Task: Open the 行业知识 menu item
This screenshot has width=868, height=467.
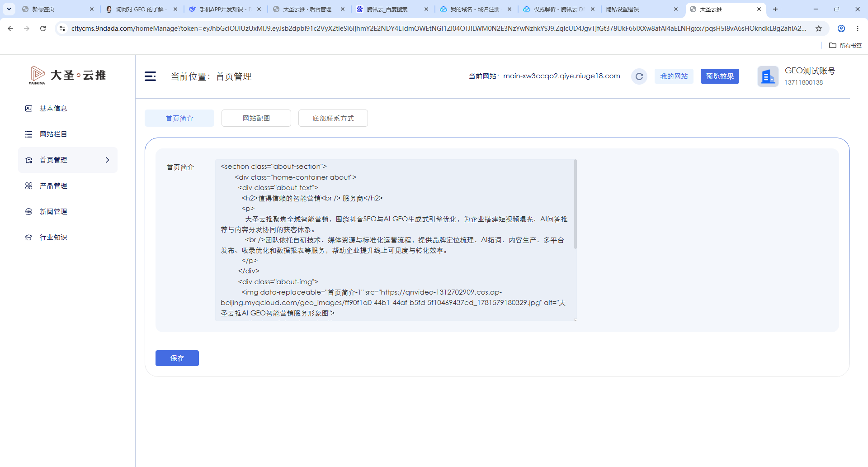Action: [68, 238]
